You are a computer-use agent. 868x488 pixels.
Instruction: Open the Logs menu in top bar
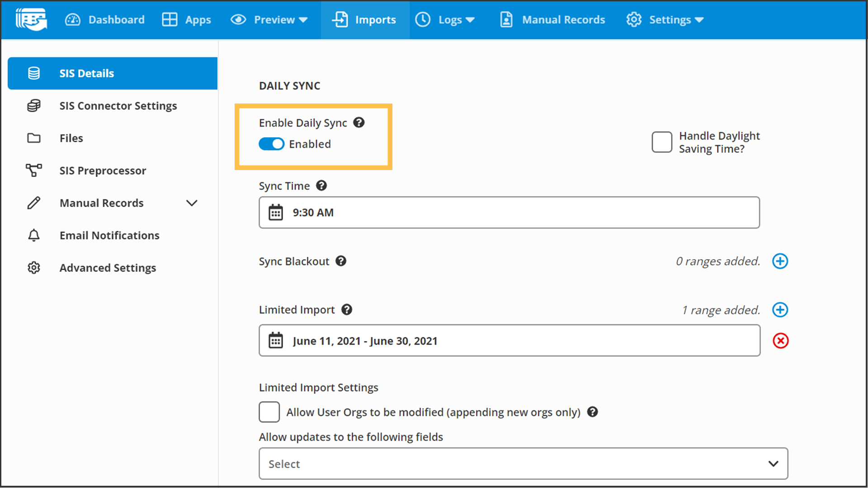[x=445, y=20]
